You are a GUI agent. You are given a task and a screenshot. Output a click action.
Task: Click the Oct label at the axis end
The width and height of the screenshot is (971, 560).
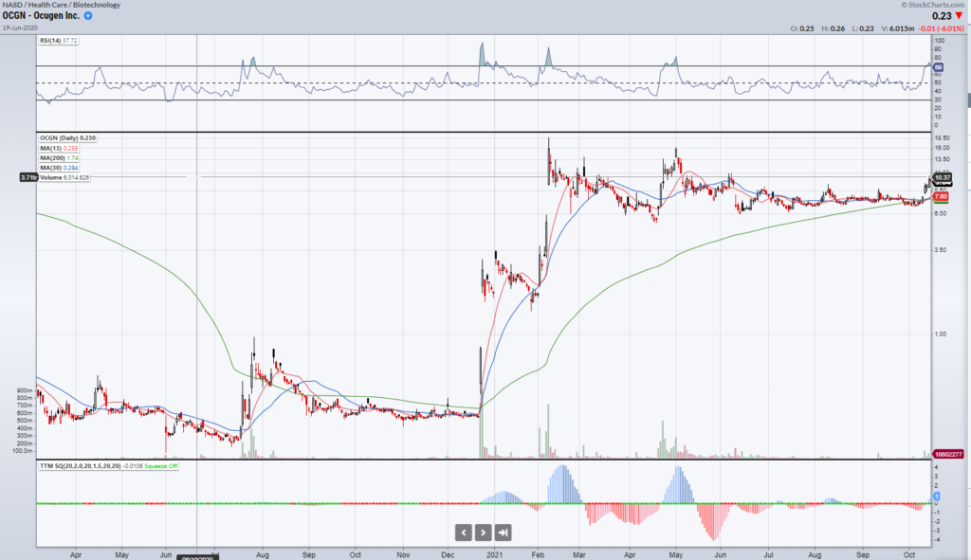(x=909, y=555)
